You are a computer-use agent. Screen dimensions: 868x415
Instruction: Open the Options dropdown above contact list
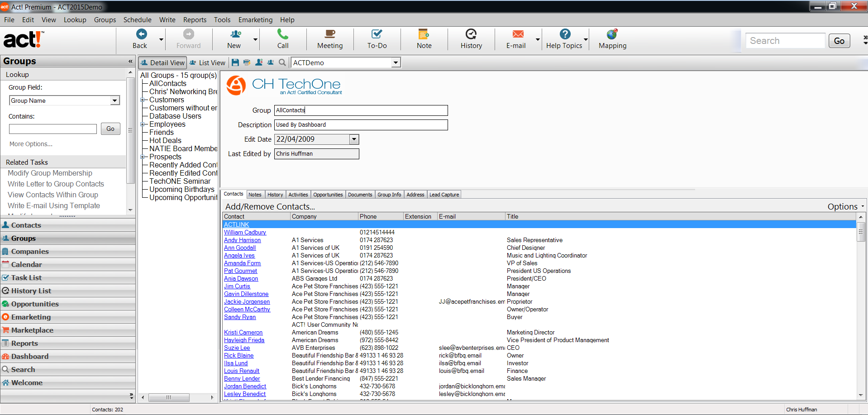click(845, 206)
